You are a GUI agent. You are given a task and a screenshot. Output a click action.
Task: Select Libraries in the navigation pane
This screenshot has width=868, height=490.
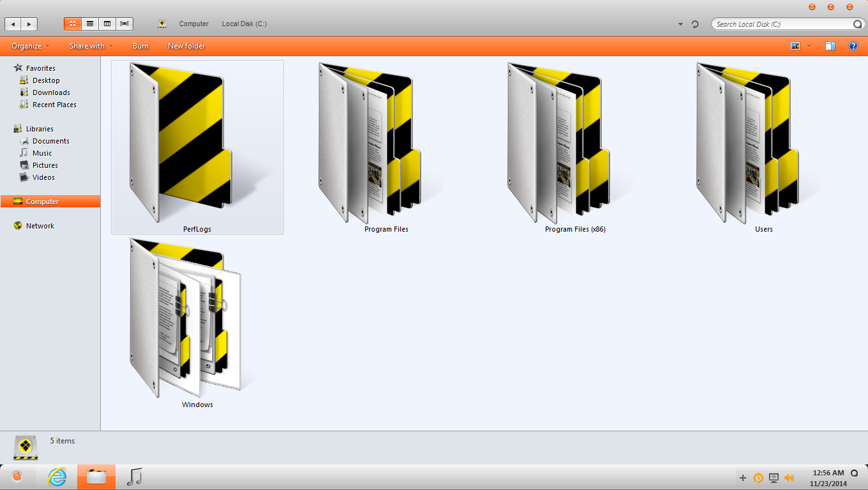click(40, 129)
